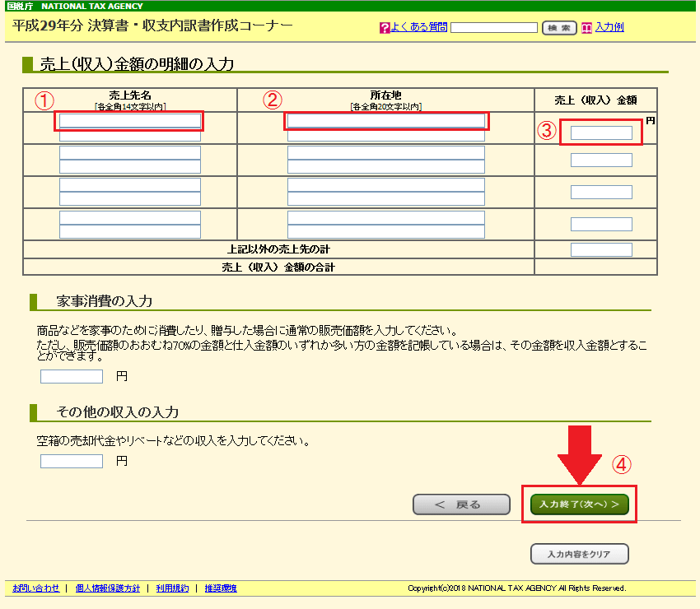Click second row upper 所在地 field

click(386, 152)
